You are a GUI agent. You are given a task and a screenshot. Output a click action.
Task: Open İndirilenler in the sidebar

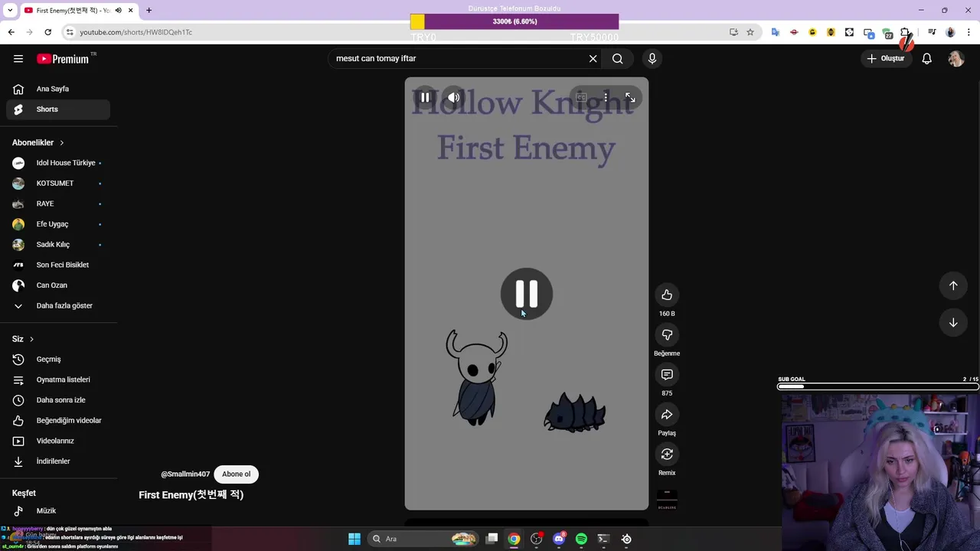pos(58,461)
